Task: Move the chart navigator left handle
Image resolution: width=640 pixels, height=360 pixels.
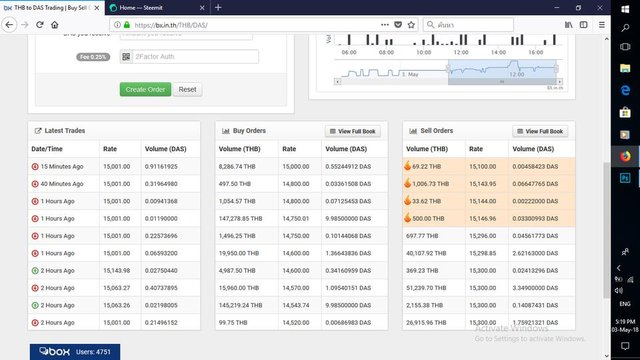Action: pos(448,68)
